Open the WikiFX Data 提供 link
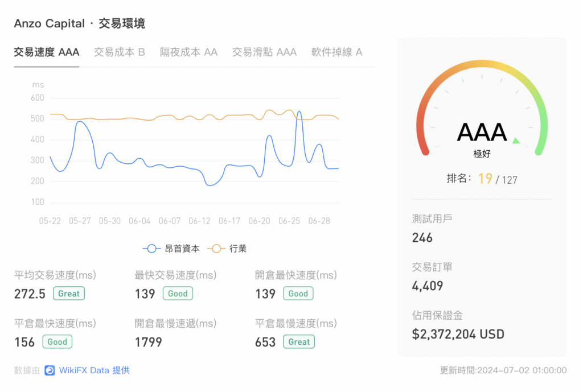 (94, 370)
